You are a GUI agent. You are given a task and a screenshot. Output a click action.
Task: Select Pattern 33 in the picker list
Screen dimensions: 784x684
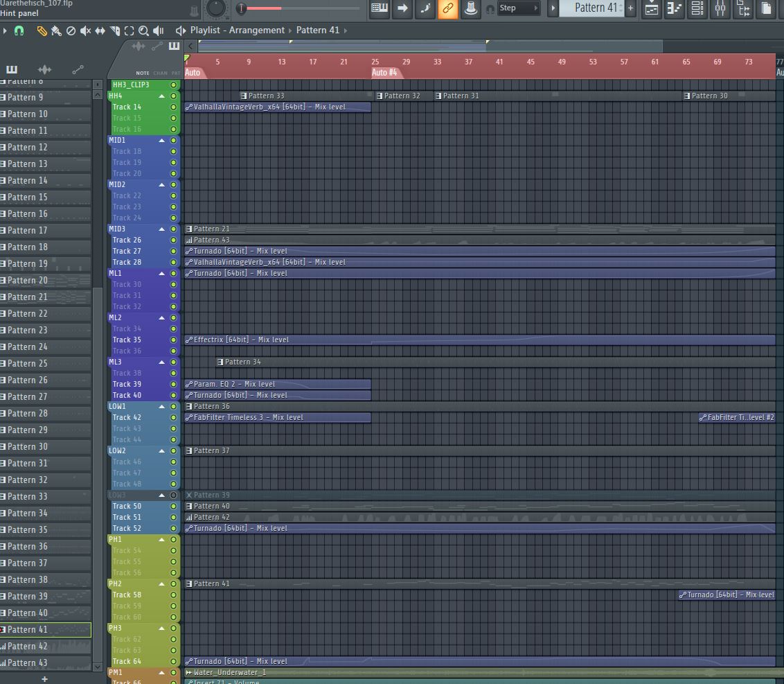pyautogui.click(x=46, y=496)
